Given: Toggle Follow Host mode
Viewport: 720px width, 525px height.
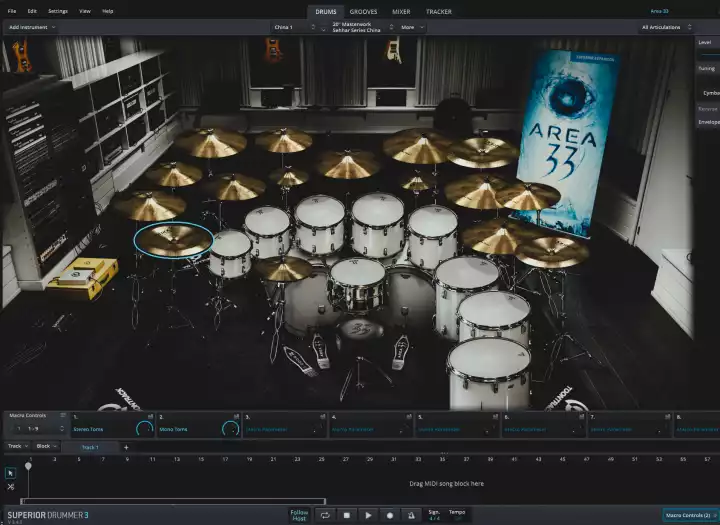Looking at the screenshot, I should 299,515.
